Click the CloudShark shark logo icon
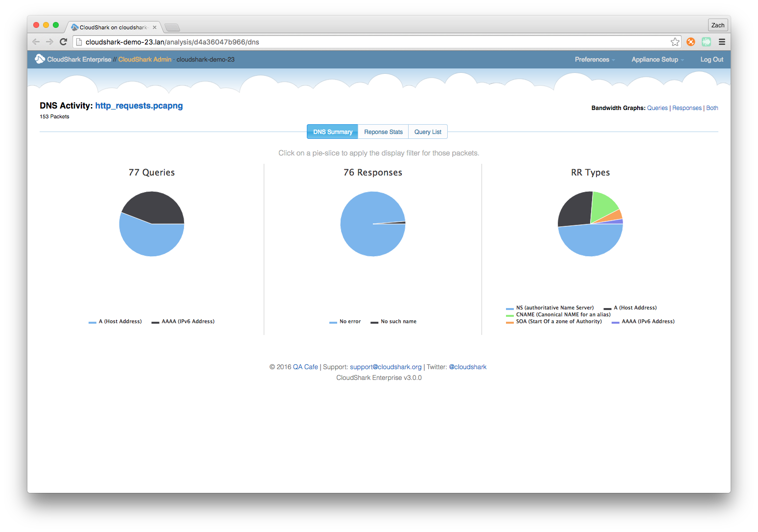The height and width of the screenshot is (532, 758). pos(40,59)
